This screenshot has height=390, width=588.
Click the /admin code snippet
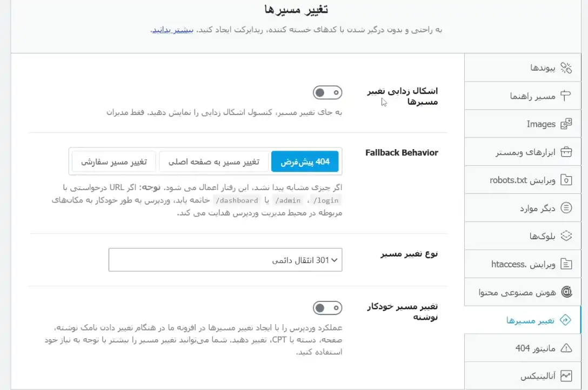point(288,200)
